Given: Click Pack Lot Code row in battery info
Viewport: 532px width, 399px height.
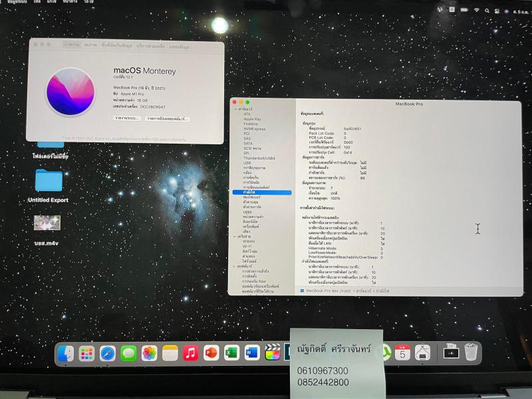Looking at the screenshot, I should pos(328,134).
